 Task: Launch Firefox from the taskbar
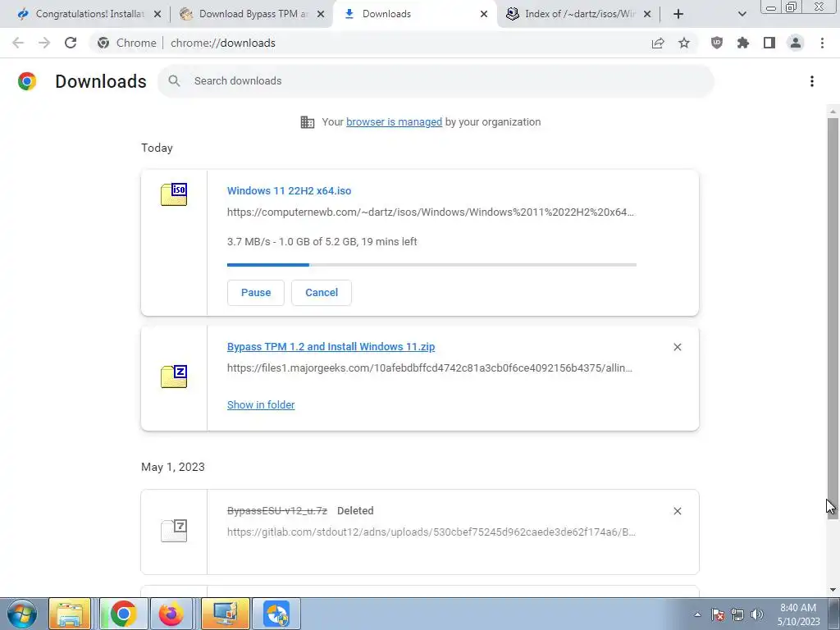click(x=171, y=614)
